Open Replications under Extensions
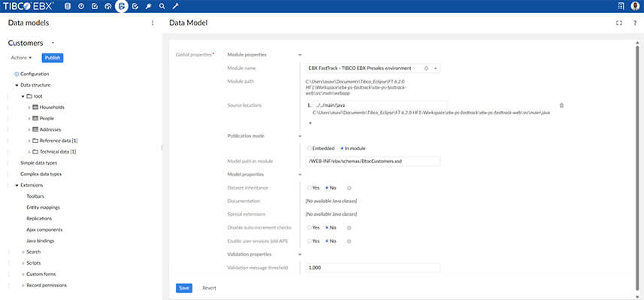This screenshot has height=300, width=644. pyautogui.click(x=39, y=219)
